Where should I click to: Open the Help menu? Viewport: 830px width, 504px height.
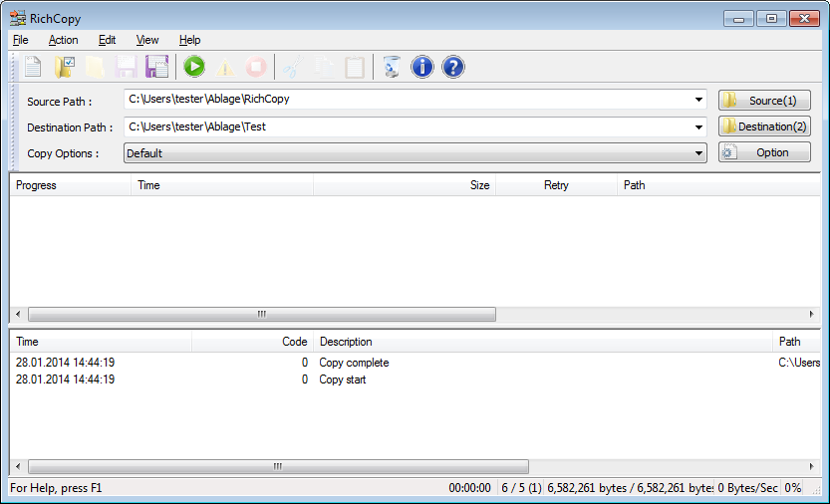tap(189, 40)
